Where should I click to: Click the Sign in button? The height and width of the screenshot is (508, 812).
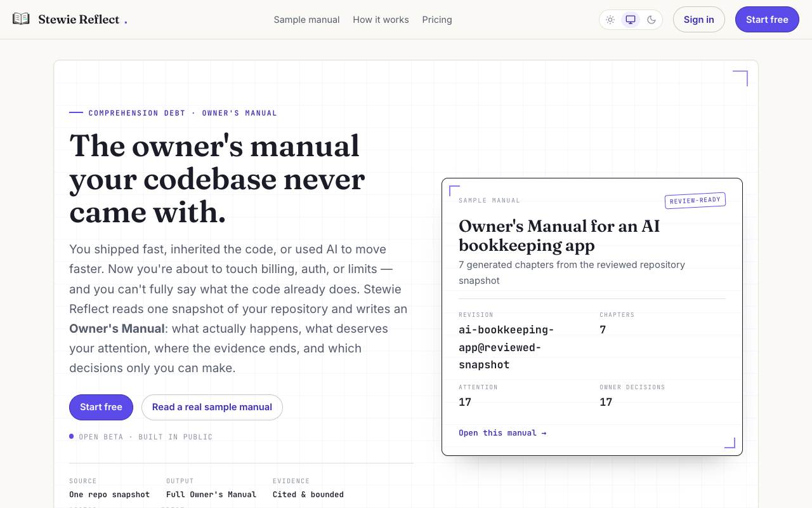698,20
